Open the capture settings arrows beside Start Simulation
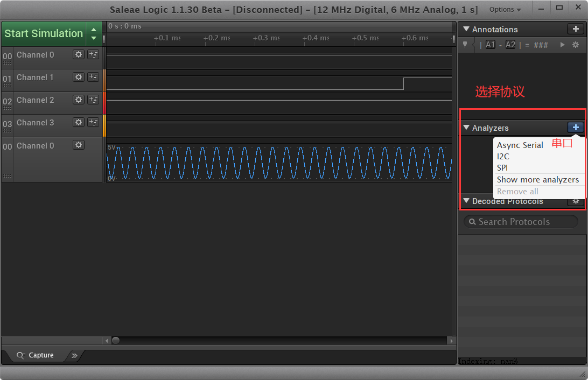The height and width of the screenshot is (380, 588). [x=94, y=33]
